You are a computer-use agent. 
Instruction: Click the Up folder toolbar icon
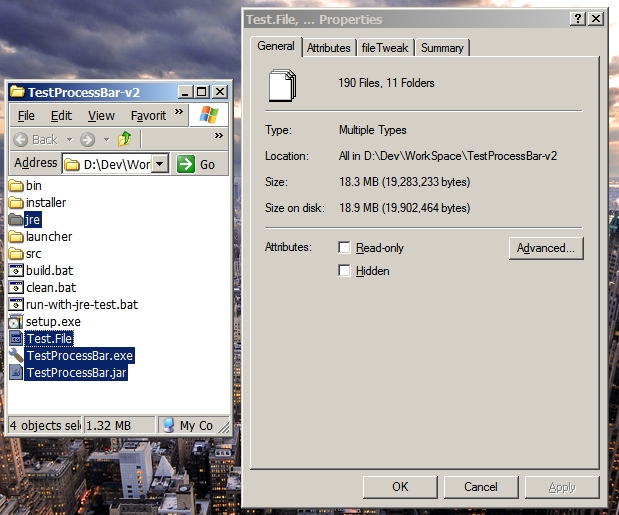pos(125,139)
